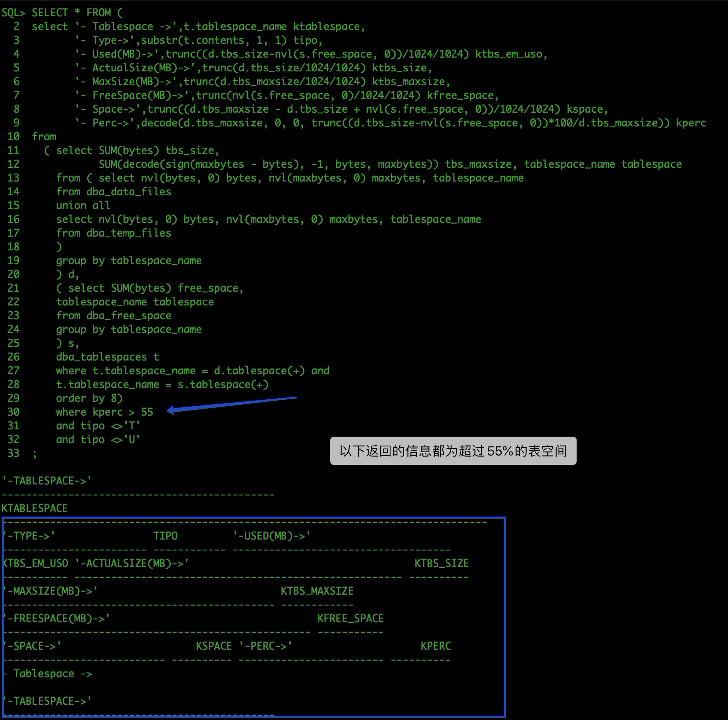Viewport: 728px width, 720px height.
Task: Click 'dba_free_space' in line 23
Action: pos(129,316)
